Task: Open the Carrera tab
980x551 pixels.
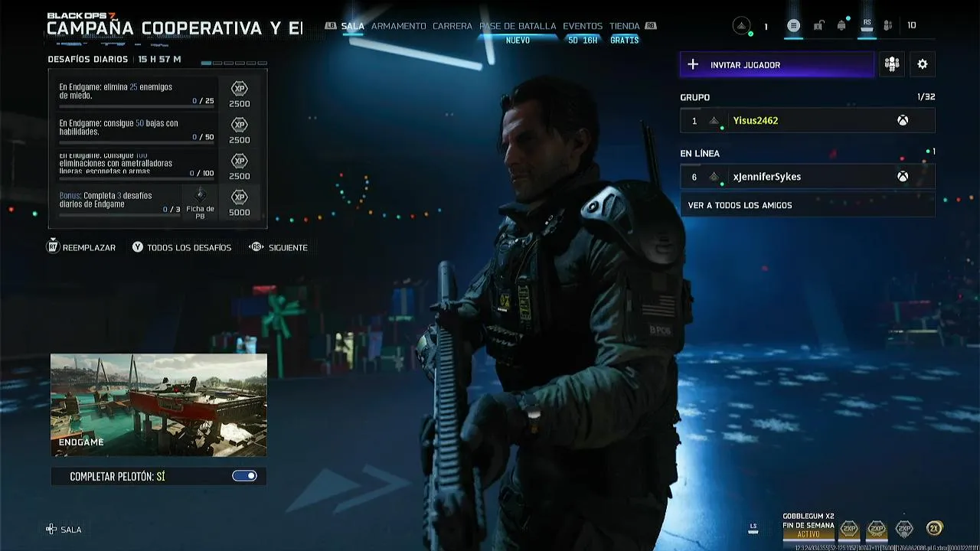Action: (x=452, y=26)
